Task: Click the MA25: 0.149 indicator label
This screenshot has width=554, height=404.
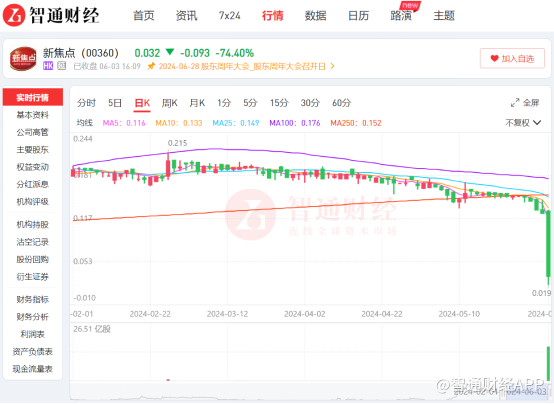Action: [236, 123]
